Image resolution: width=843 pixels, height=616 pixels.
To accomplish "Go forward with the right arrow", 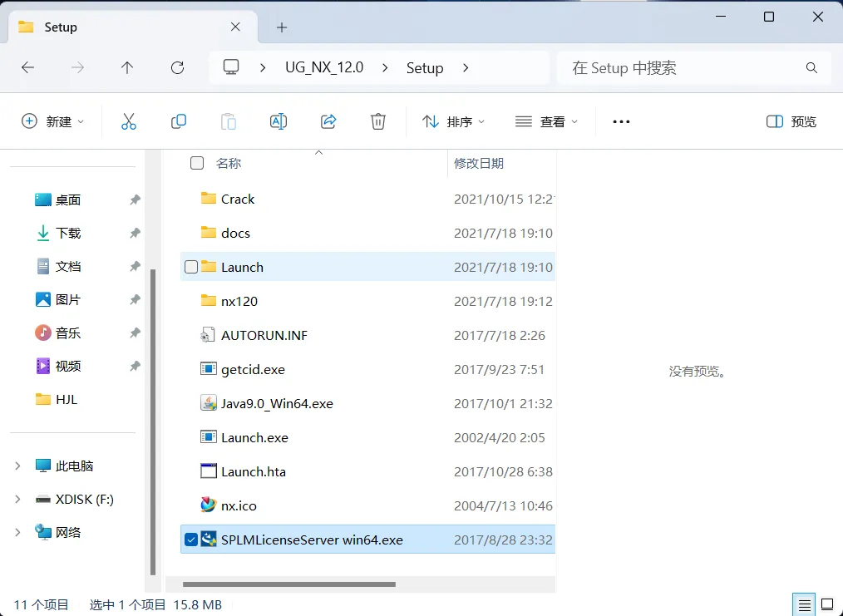I will (77, 67).
